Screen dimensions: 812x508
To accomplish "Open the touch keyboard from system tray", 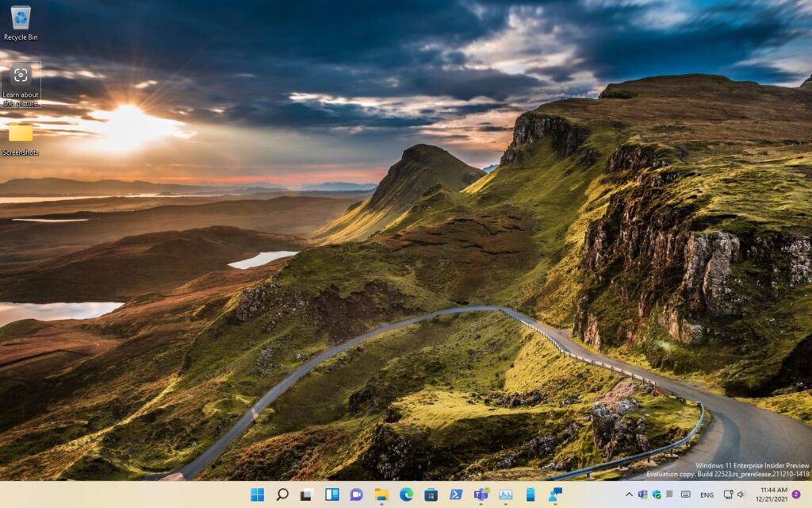I will coord(685,495).
